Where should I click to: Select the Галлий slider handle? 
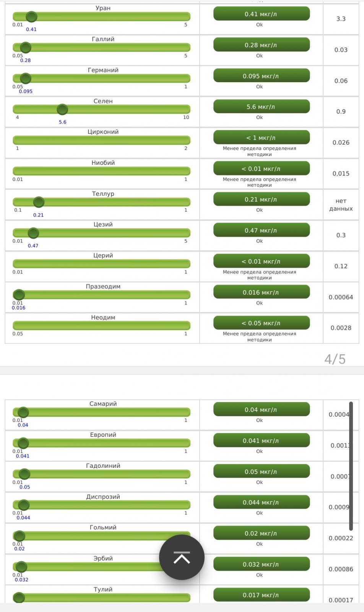coord(26,47)
